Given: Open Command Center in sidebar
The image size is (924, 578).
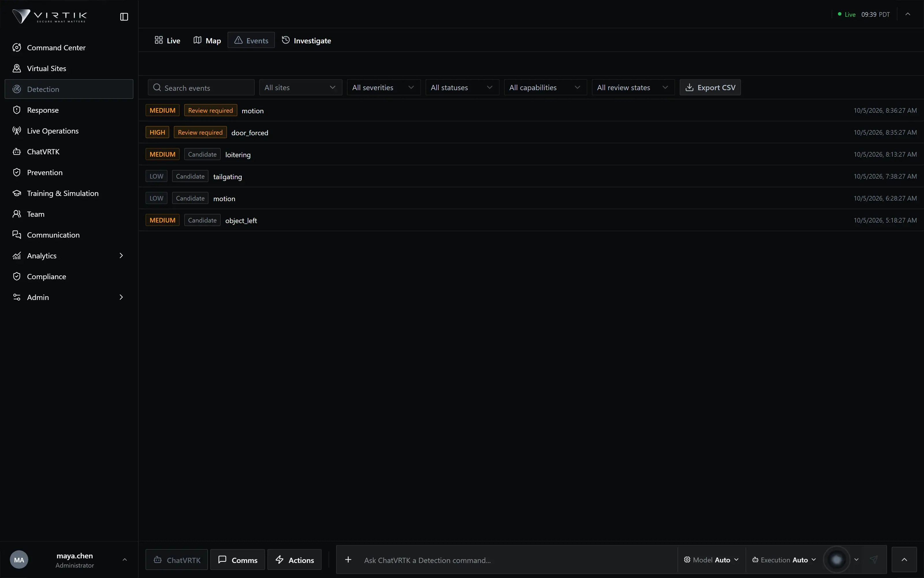Looking at the screenshot, I should [x=69, y=48].
